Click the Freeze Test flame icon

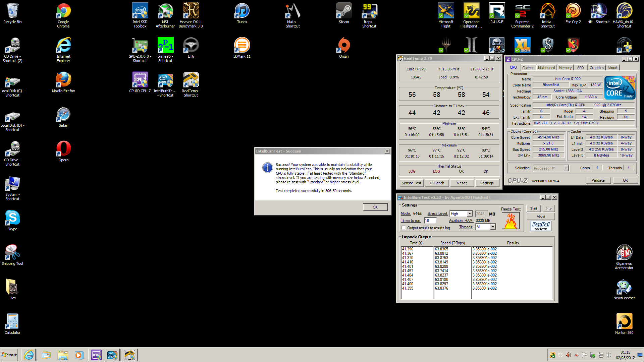(511, 221)
